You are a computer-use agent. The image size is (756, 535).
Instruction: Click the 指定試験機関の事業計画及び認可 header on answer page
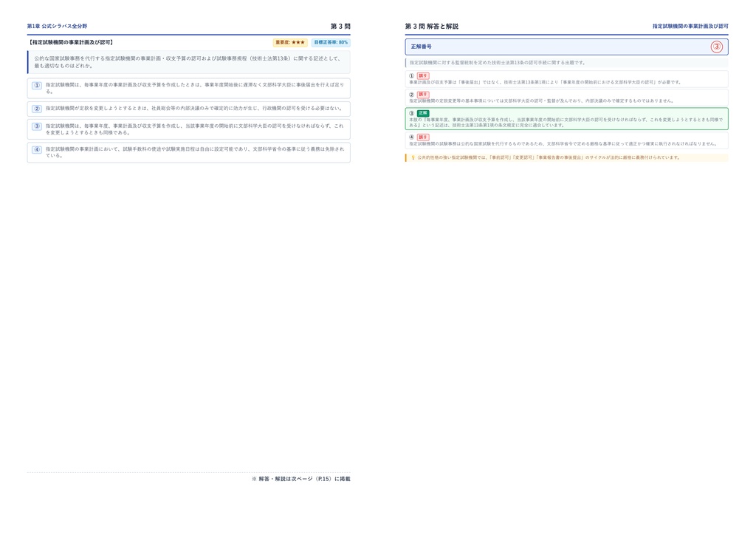690,26
